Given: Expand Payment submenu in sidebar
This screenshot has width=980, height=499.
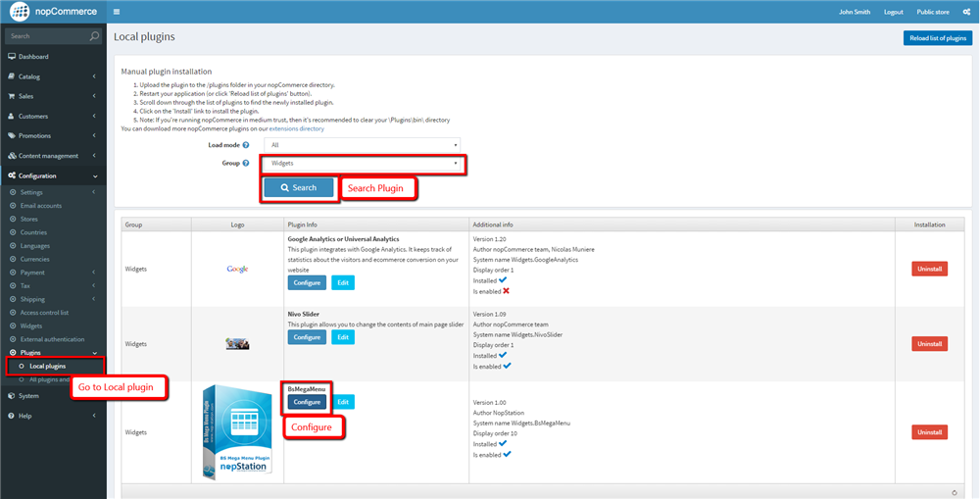Looking at the screenshot, I should [x=53, y=273].
